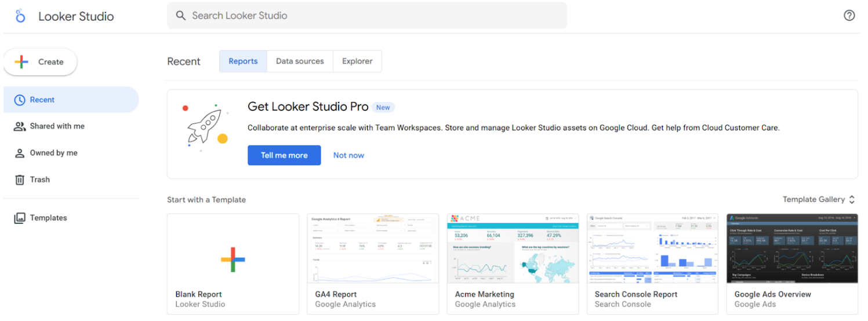Viewport: 868px width, 321px height.
Task: Click the New badge beside Pro heading
Action: [x=383, y=107]
